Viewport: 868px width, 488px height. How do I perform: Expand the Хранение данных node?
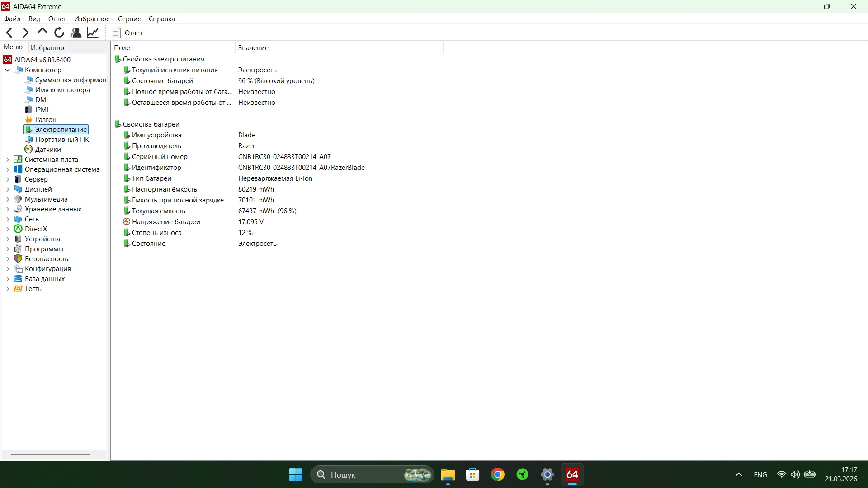[8, 209]
